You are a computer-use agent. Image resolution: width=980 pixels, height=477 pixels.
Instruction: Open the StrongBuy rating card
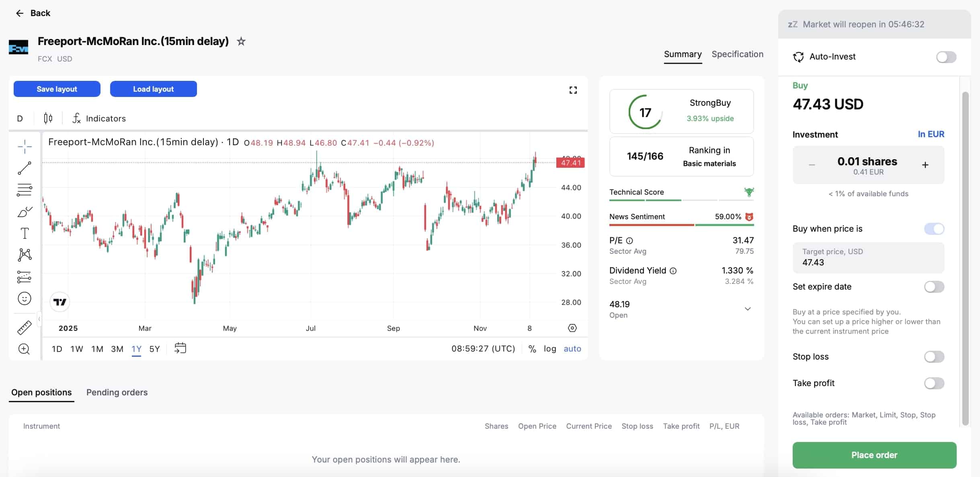click(x=681, y=111)
